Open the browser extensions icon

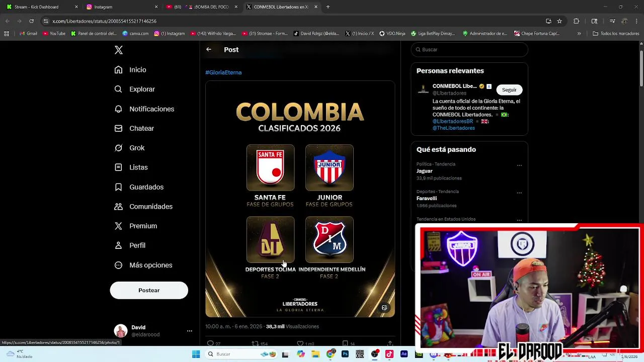[577, 21]
